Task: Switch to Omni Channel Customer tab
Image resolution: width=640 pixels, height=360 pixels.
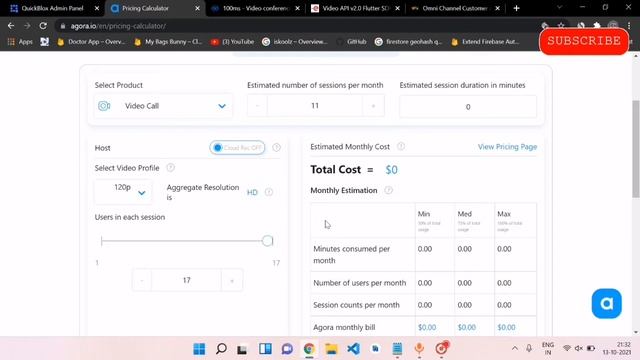Action: [x=455, y=8]
